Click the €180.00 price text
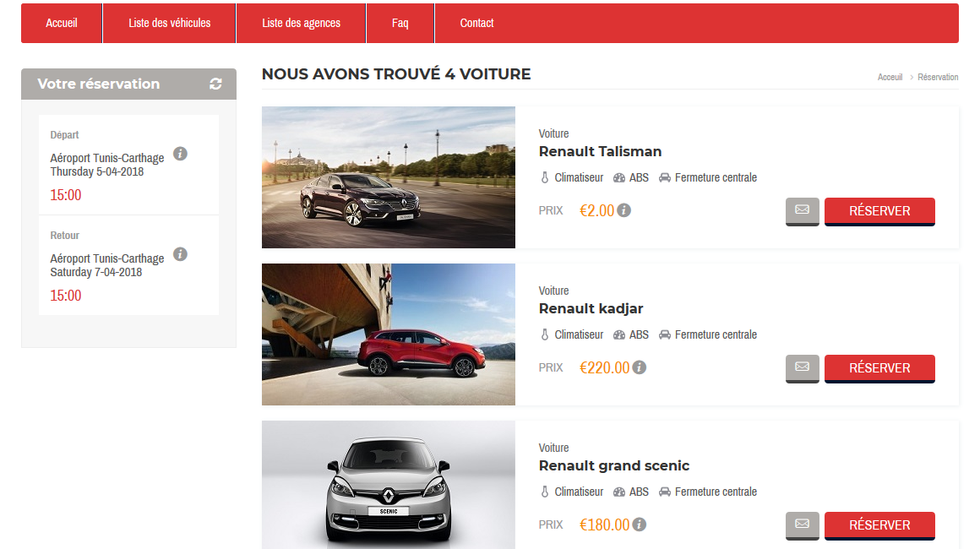 coord(604,525)
